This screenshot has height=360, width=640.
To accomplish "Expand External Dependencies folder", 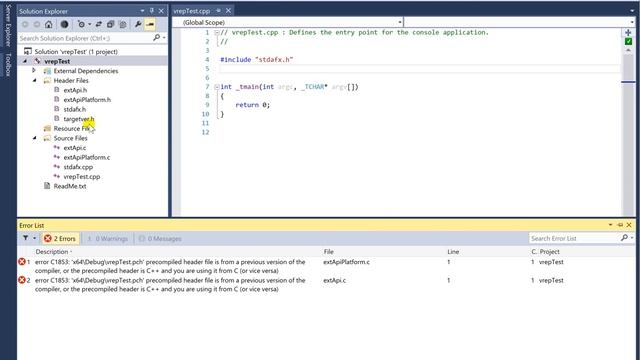I will click(34, 71).
